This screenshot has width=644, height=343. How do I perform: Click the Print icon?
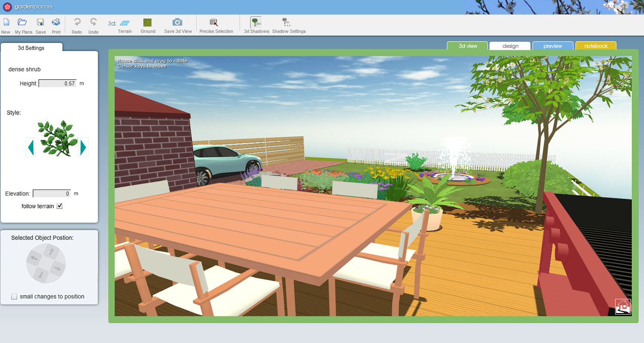(x=56, y=22)
